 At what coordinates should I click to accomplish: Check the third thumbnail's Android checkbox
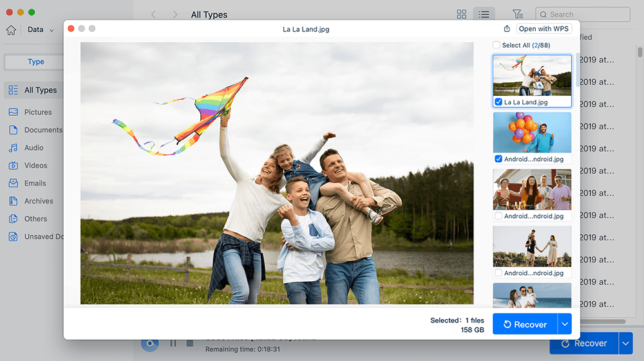tap(498, 216)
